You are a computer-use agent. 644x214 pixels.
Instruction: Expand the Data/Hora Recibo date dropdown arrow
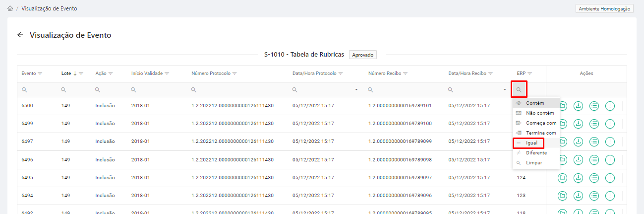[x=505, y=90]
